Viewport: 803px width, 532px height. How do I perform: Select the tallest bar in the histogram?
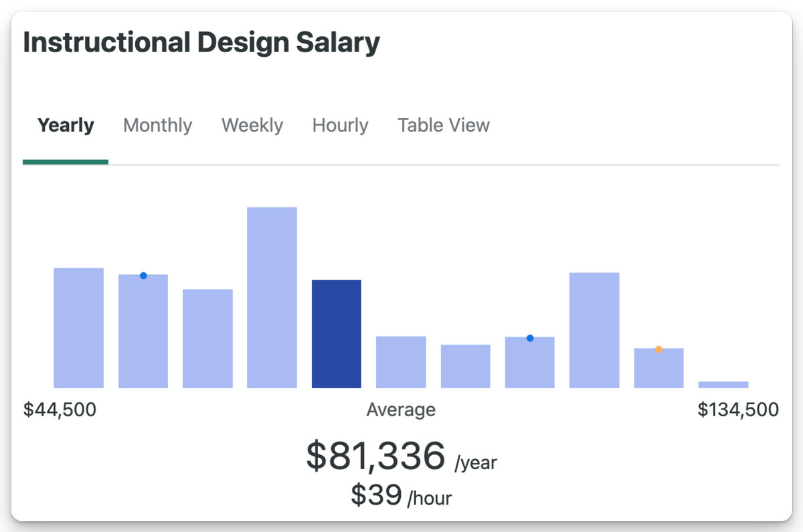pos(272,294)
